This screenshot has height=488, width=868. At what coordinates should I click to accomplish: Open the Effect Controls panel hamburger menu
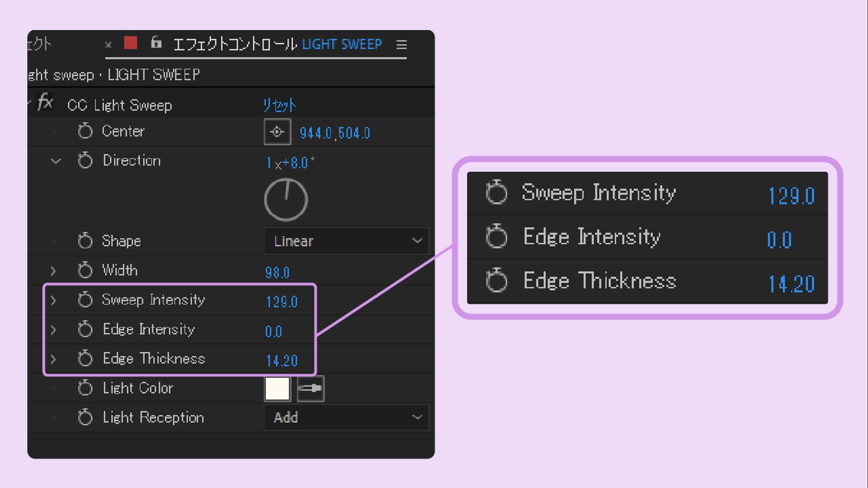point(401,45)
